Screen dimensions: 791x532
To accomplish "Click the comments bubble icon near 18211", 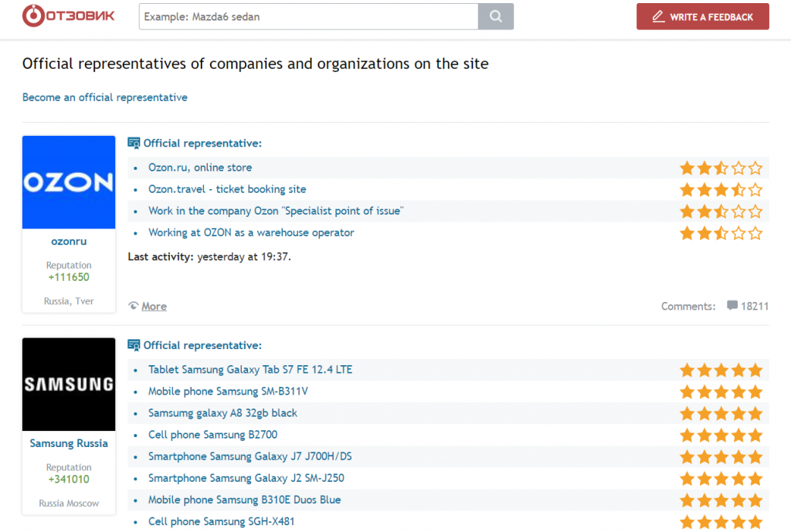I will (x=732, y=306).
